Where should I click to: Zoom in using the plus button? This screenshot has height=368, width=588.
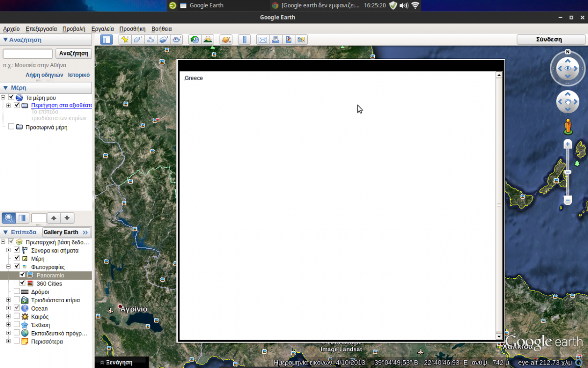568,144
